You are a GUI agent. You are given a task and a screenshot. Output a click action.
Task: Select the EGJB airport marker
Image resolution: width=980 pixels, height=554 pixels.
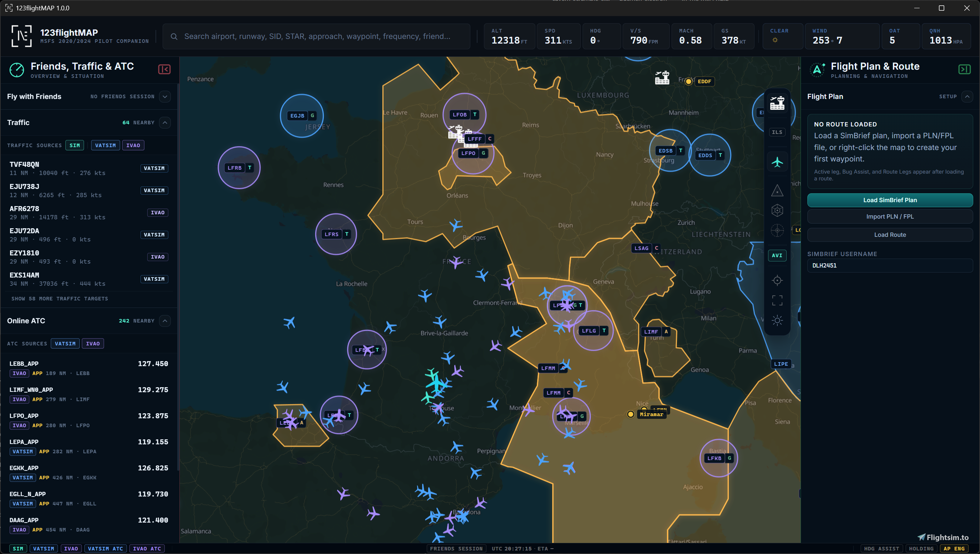coord(302,116)
